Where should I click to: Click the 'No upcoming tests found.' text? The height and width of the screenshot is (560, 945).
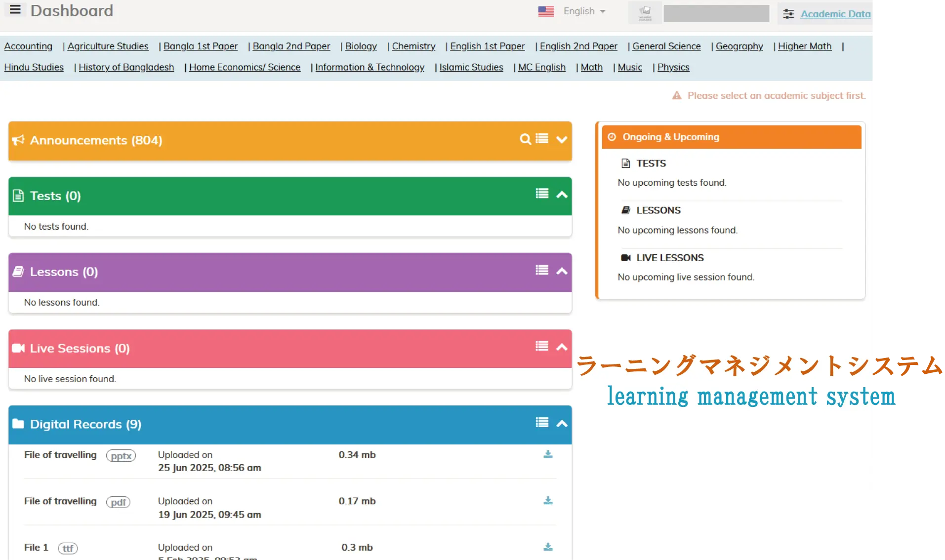point(672,183)
